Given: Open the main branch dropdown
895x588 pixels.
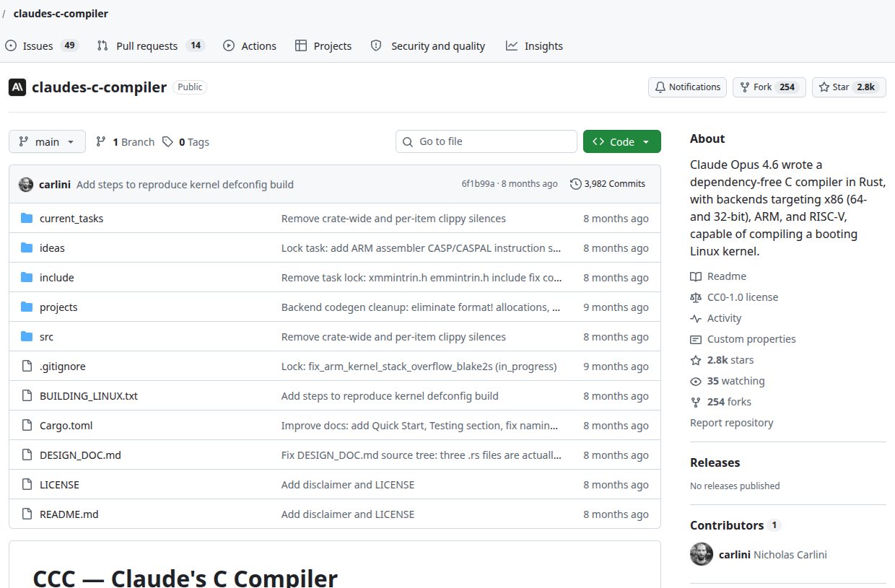Looking at the screenshot, I should [47, 141].
